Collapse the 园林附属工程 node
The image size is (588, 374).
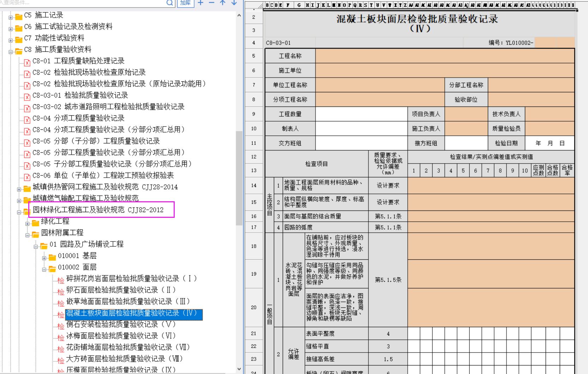tap(27, 235)
